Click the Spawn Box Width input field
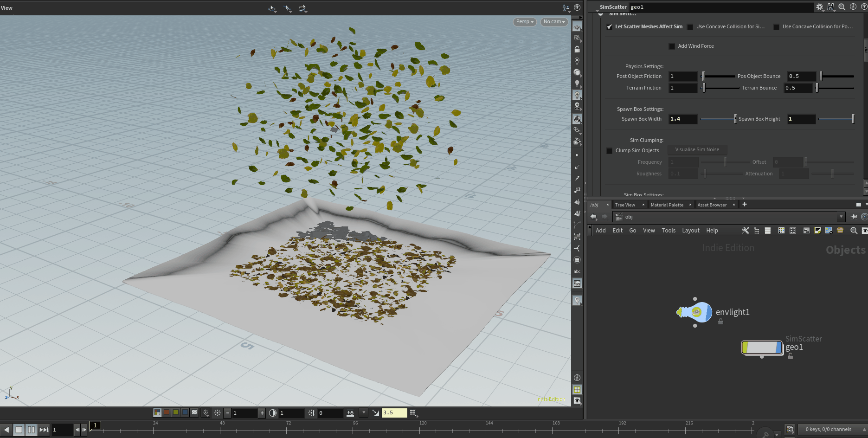Viewport: 868px width, 438px height. click(x=682, y=119)
